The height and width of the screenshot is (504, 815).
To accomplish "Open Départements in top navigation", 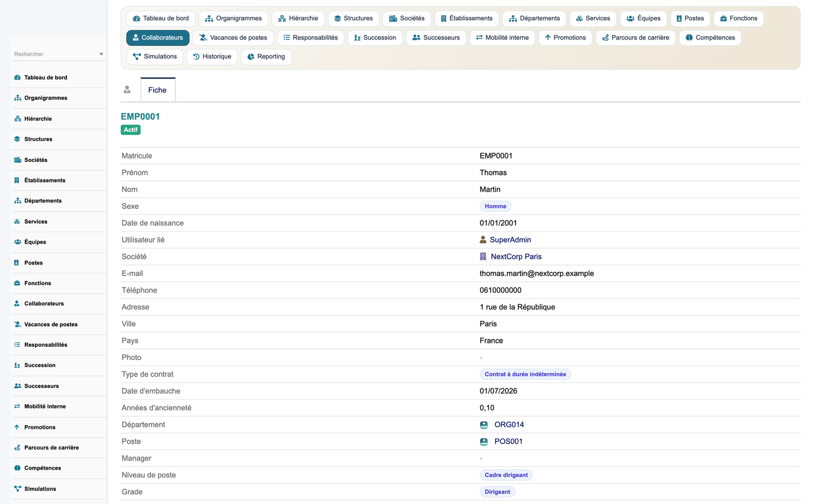I will (535, 19).
